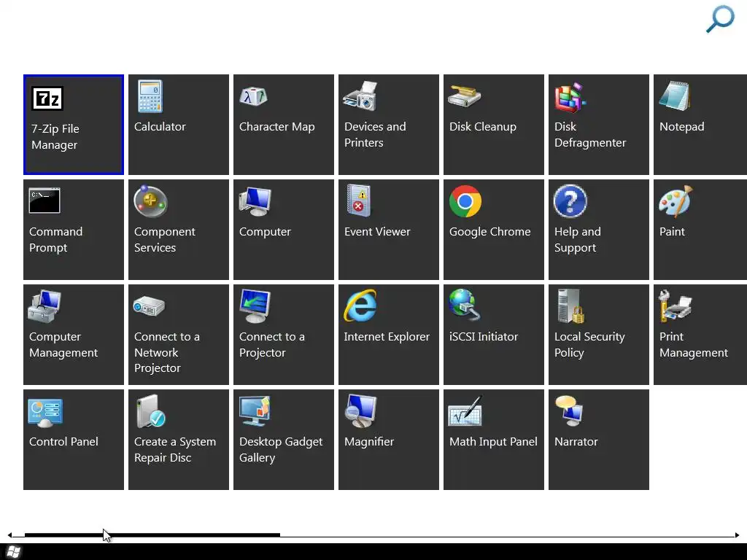Open Create a System Repair Disc icon
The width and height of the screenshot is (747, 560).
150,411
